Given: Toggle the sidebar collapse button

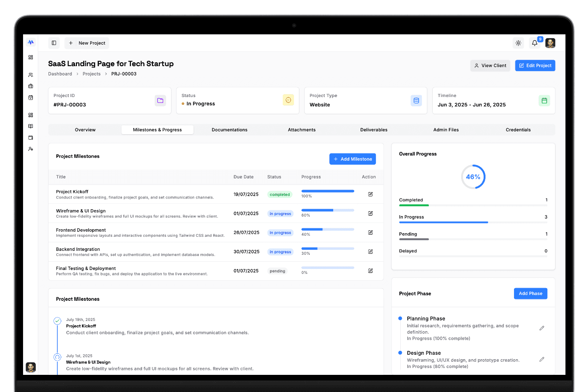Looking at the screenshot, I should 54,43.
